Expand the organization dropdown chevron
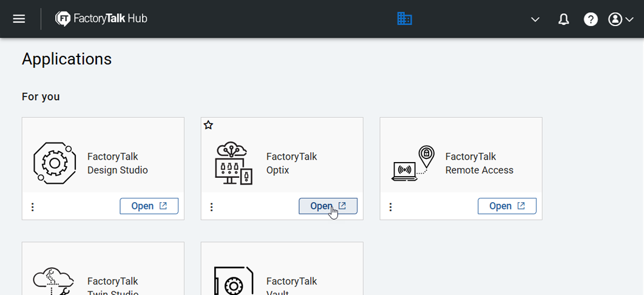 coord(535,19)
